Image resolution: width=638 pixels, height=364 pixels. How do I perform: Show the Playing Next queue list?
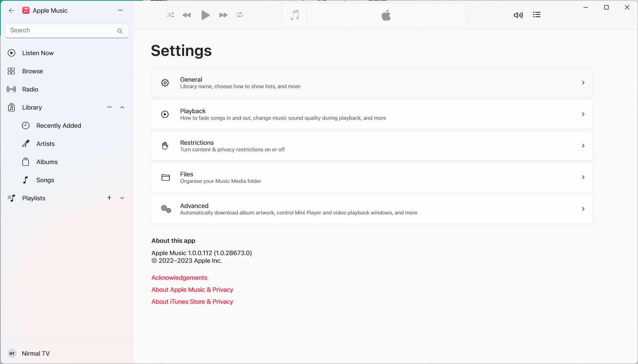[537, 15]
